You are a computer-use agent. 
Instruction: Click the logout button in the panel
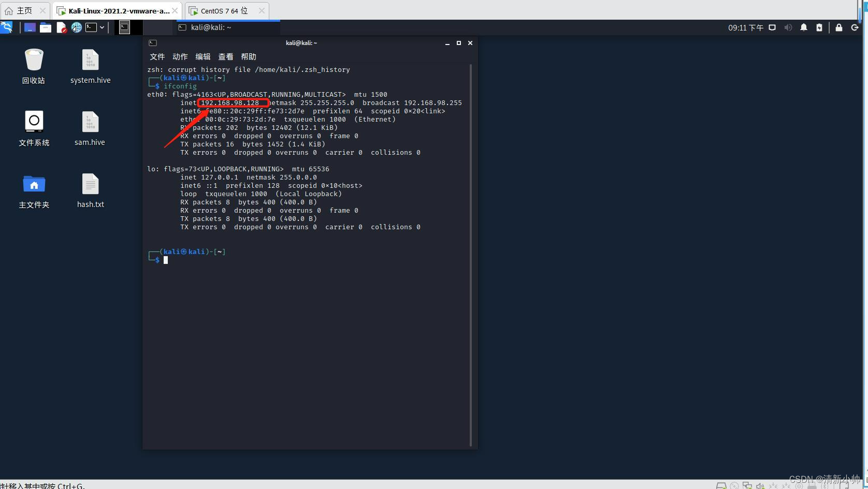pos(854,27)
